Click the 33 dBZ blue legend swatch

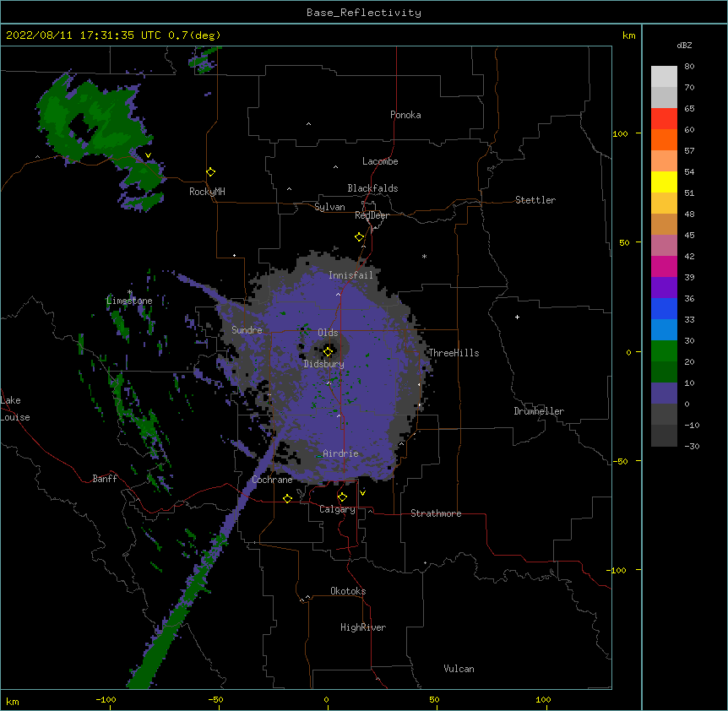664,329
